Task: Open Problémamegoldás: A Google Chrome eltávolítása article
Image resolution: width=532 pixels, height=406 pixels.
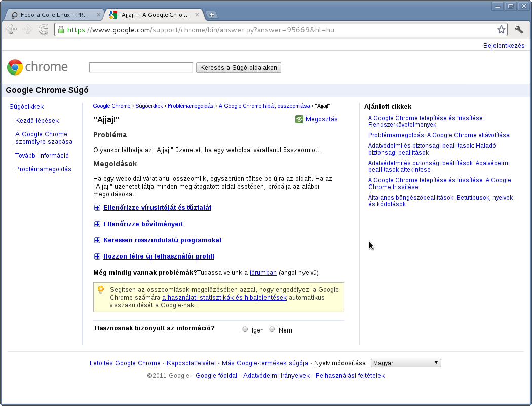Action: click(439, 135)
